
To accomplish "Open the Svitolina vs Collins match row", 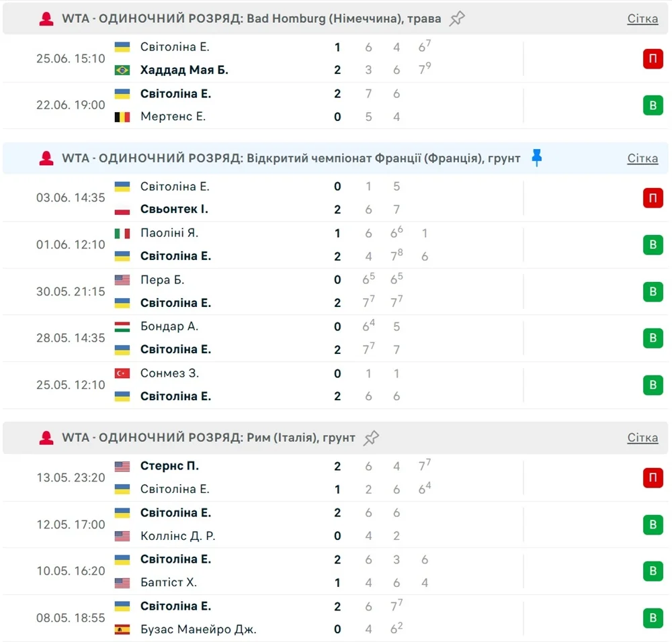I will pyautogui.click(x=269, y=524).
